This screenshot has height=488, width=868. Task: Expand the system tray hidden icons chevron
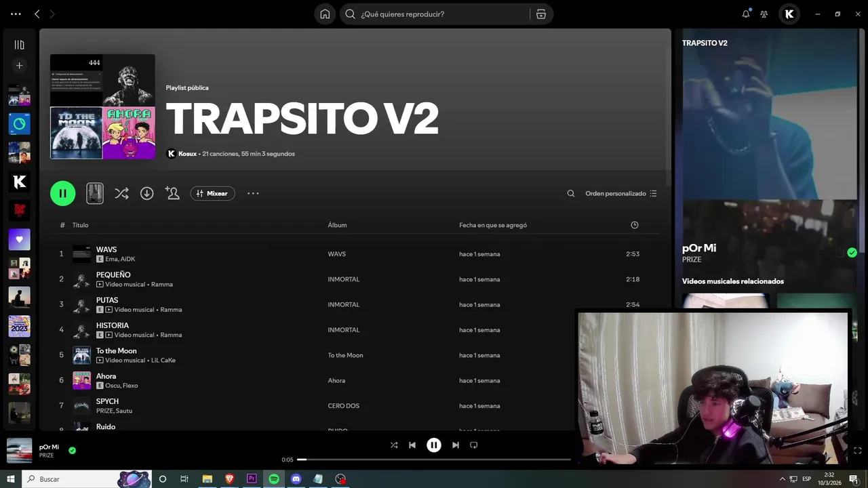[x=782, y=479]
